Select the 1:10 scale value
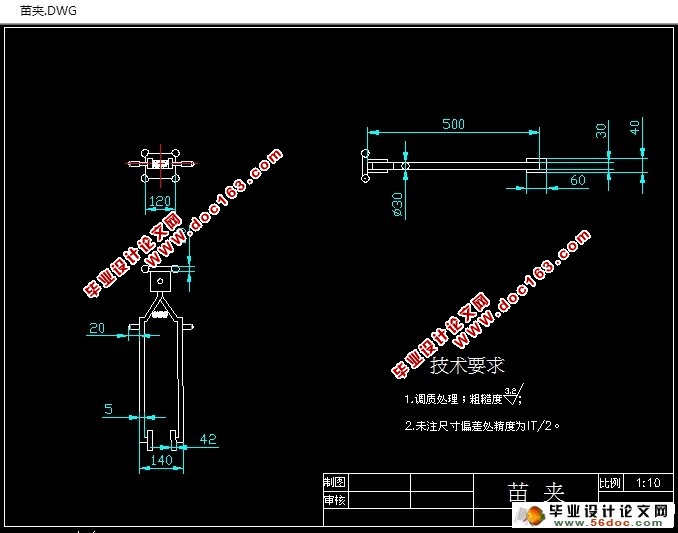678x533 pixels. click(x=648, y=482)
